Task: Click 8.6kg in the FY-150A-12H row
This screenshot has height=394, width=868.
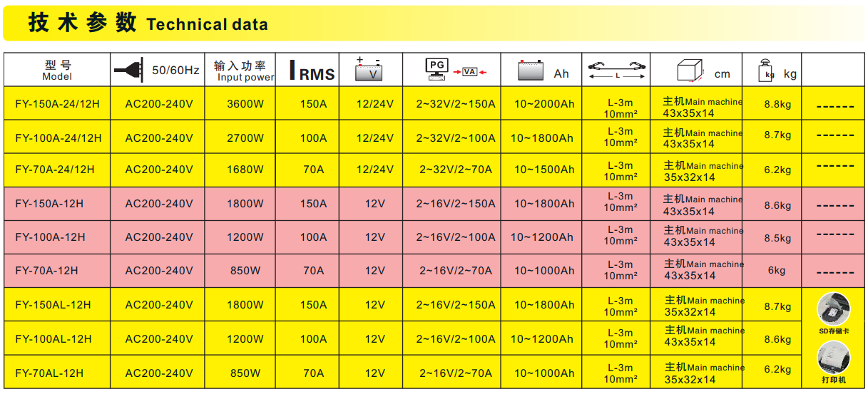Action: tap(777, 205)
